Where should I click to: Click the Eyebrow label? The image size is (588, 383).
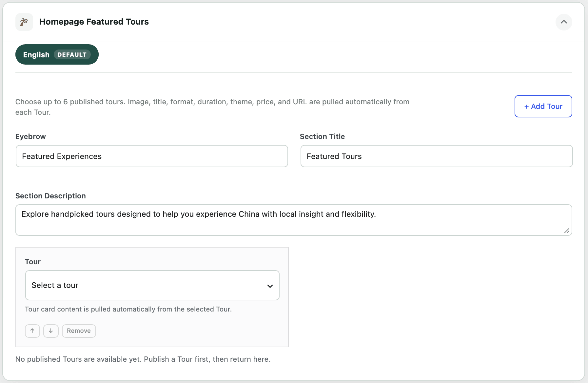click(x=30, y=136)
